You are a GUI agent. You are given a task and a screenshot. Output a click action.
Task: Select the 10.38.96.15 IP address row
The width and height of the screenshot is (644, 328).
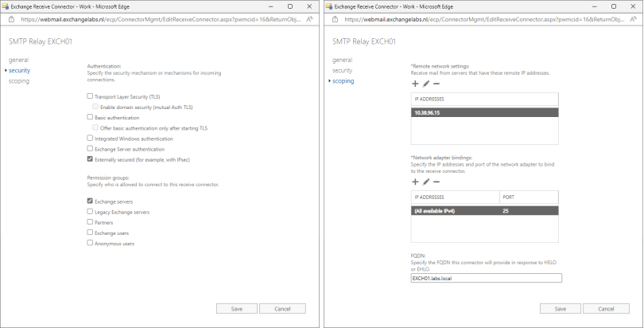coord(484,113)
